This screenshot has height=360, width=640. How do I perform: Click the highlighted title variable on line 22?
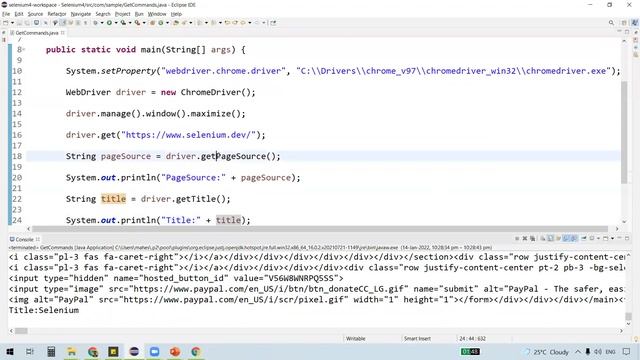[113, 199]
